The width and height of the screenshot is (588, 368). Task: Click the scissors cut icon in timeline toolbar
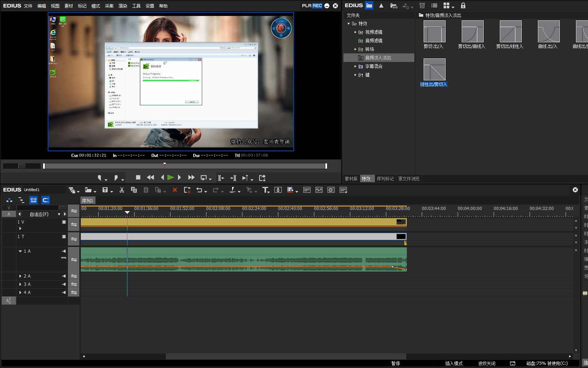[x=122, y=190]
